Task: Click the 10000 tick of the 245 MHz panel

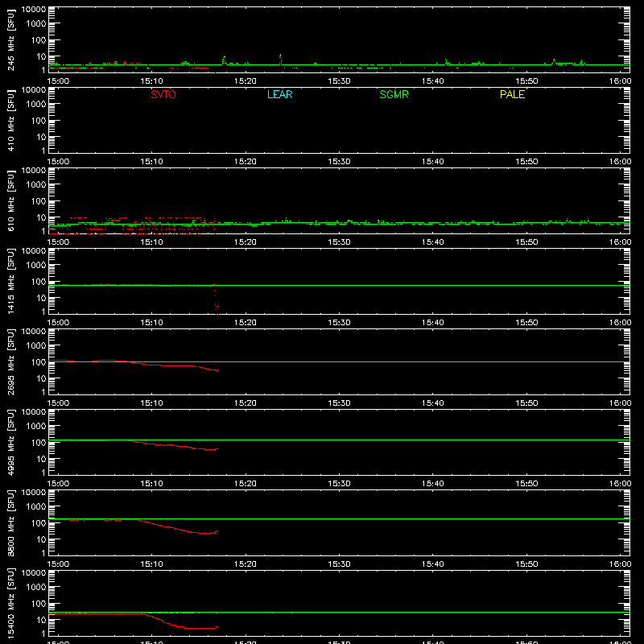Action: point(34,10)
